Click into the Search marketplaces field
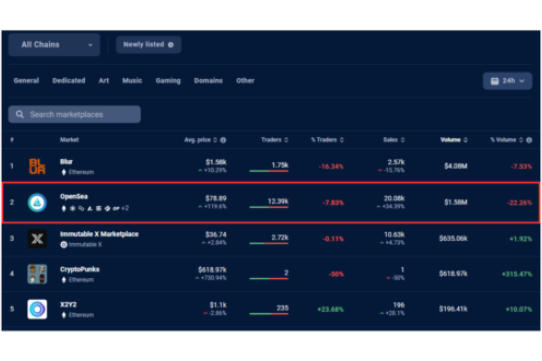This screenshot has width=542, height=361. click(74, 114)
